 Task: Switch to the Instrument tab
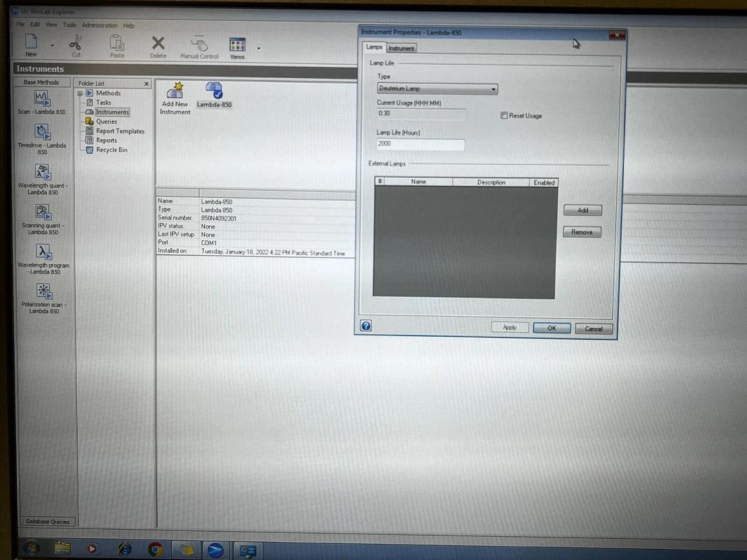tap(402, 48)
